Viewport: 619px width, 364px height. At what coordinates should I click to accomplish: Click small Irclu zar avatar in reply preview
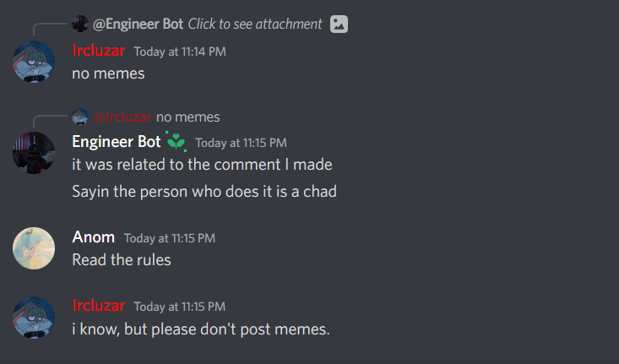coord(79,117)
